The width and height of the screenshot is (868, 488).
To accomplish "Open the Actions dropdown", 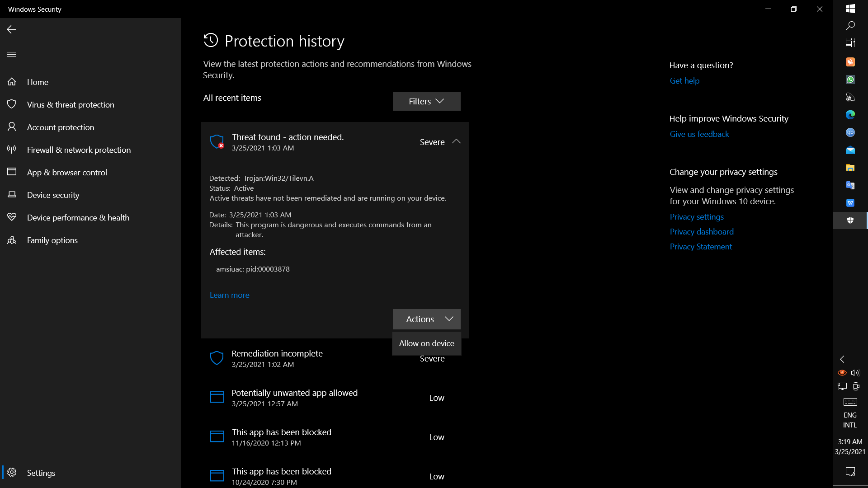I will (x=426, y=319).
